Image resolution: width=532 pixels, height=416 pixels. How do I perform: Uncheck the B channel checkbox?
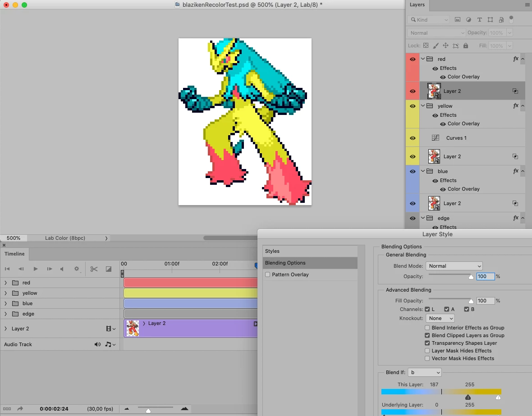467,309
